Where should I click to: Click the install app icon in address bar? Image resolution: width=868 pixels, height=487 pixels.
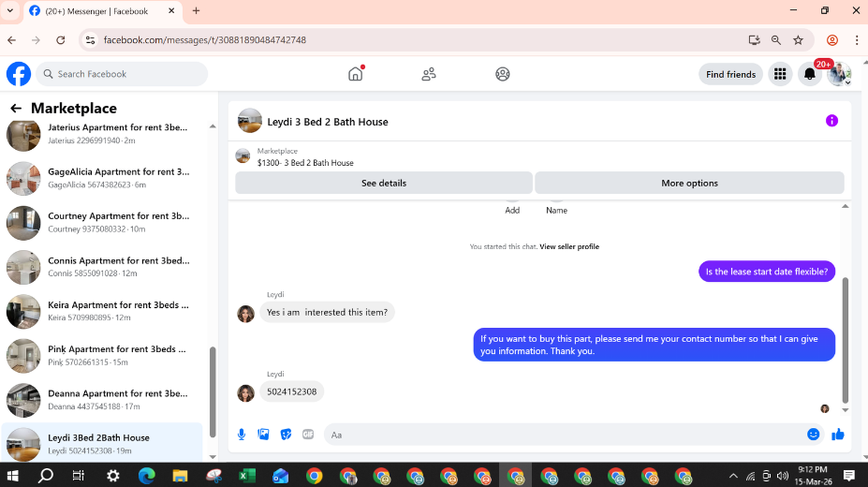point(754,40)
